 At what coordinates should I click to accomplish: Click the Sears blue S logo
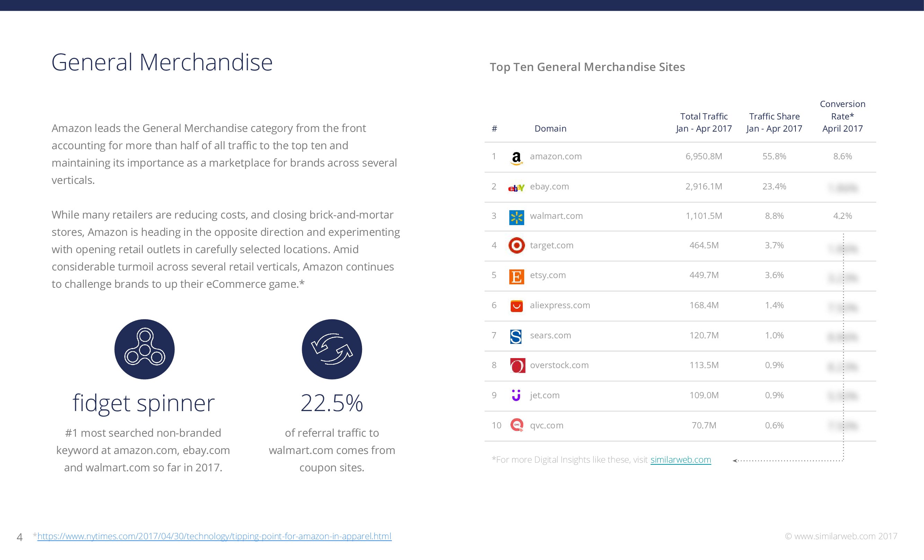tap(516, 336)
